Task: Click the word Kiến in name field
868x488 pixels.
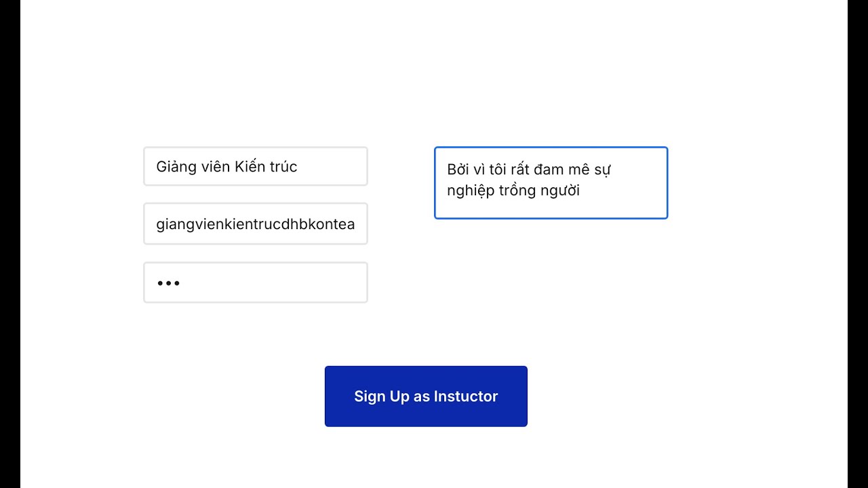Action: pos(250,167)
